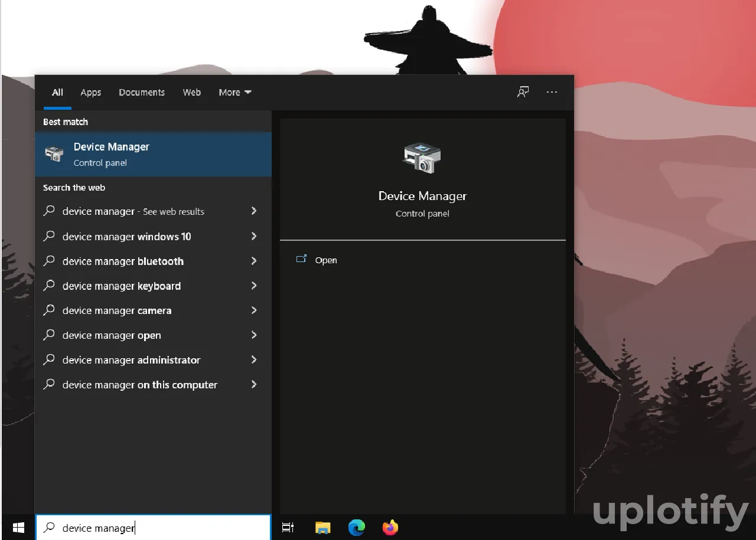Select 'device manager on this computer' suggestion

click(x=154, y=385)
